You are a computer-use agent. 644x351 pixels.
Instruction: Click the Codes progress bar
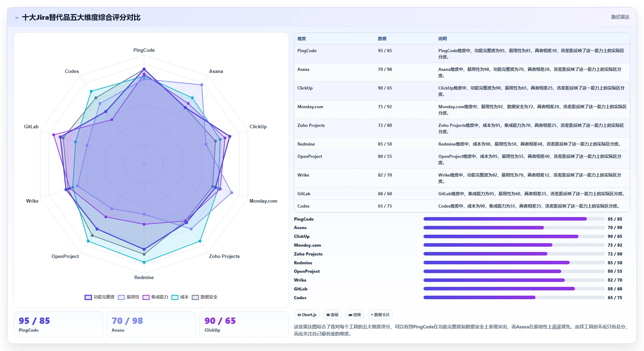(514, 297)
